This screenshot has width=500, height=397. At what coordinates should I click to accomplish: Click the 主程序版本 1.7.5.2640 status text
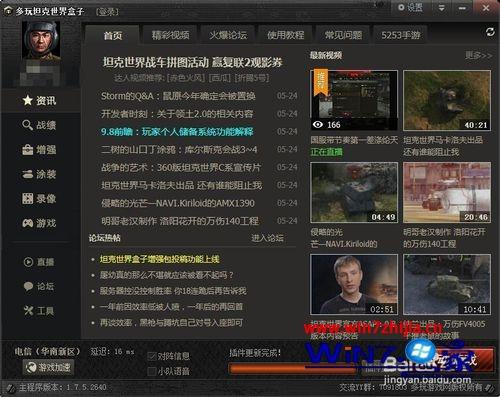click(62, 387)
